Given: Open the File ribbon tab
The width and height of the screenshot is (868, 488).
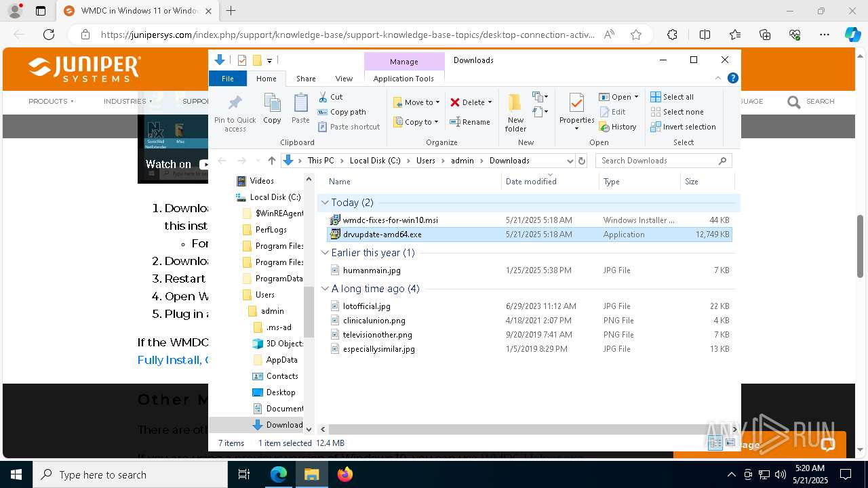Looking at the screenshot, I should point(228,79).
